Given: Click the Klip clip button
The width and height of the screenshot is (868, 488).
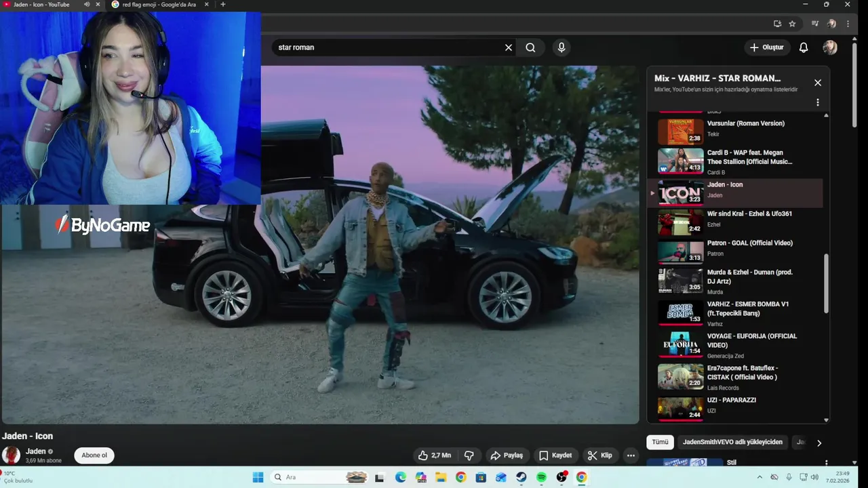Looking at the screenshot, I should tap(600, 455).
